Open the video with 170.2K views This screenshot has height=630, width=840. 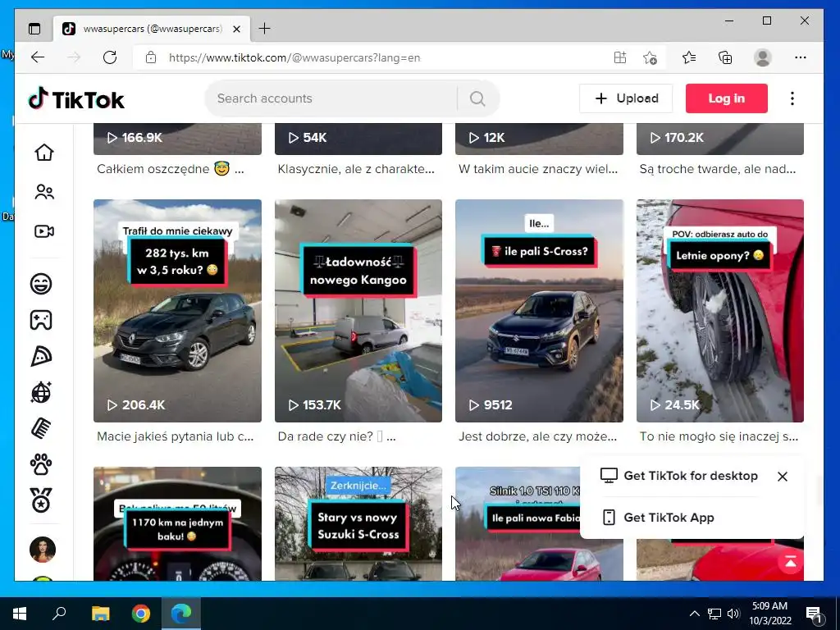(720, 139)
